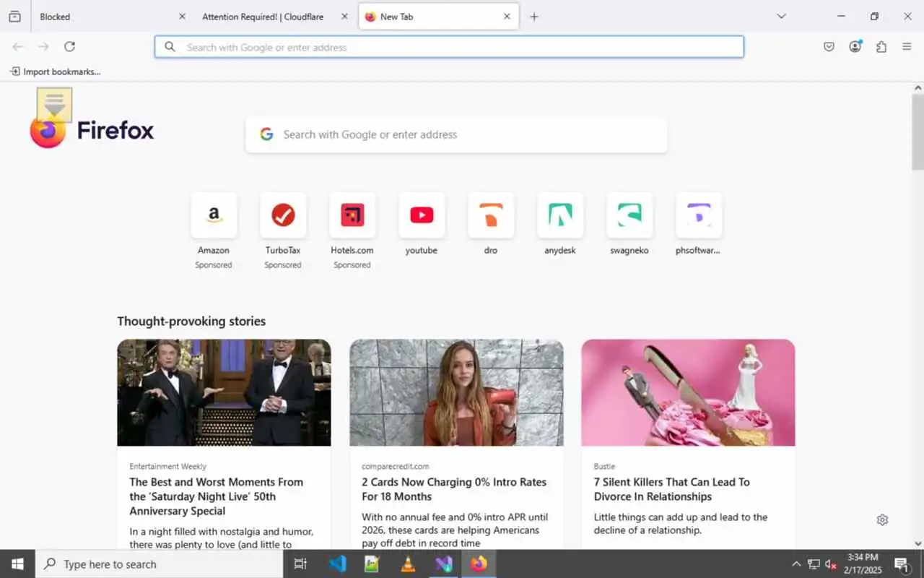Viewport: 924px width, 578px height.
Task: Open the 0% intro rates cards image
Action: click(x=456, y=392)
